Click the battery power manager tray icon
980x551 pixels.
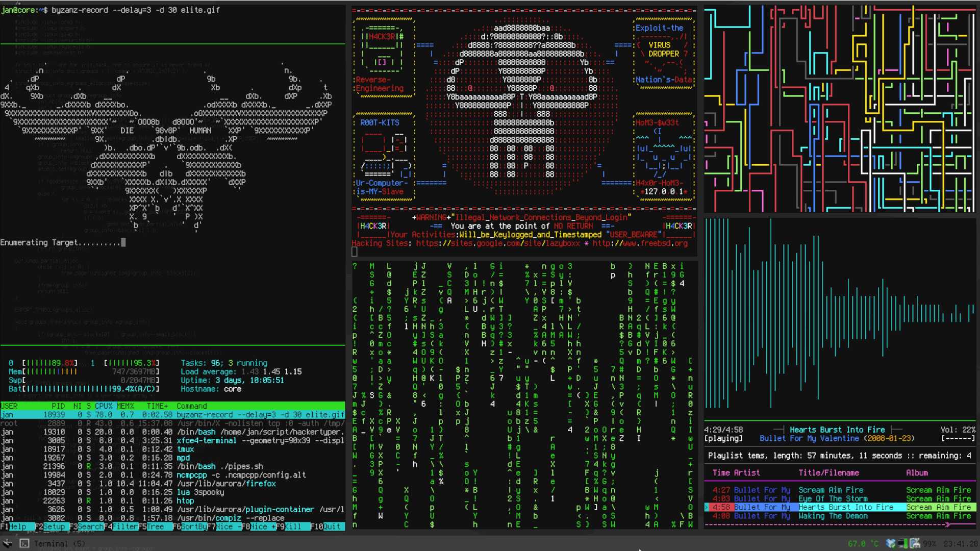[x=915, y=543]
